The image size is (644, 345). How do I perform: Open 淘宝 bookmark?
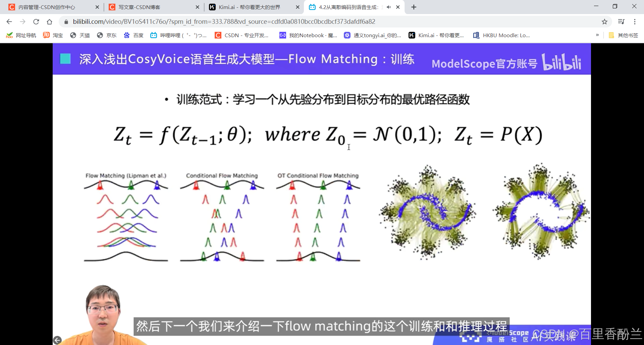53,35
